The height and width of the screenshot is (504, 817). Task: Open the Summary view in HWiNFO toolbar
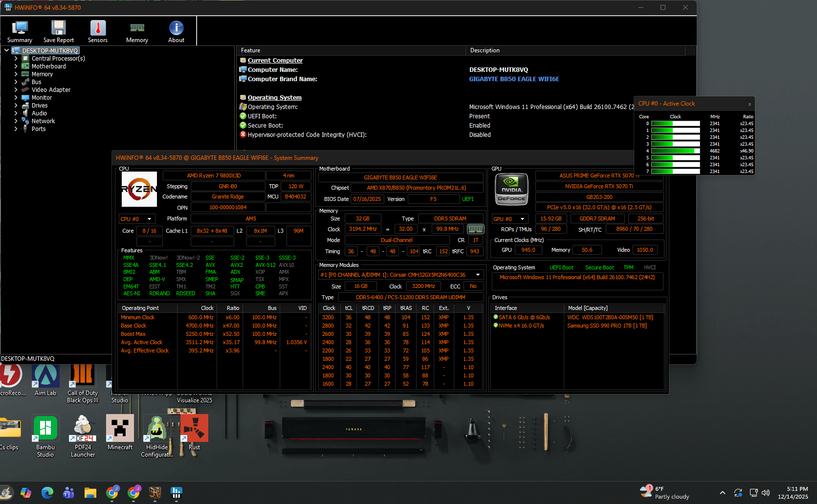coord(20,32)
